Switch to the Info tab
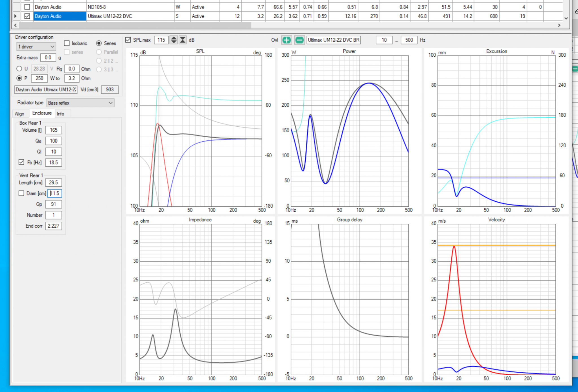This screenshot has height=392, width=578. (60, 114)
